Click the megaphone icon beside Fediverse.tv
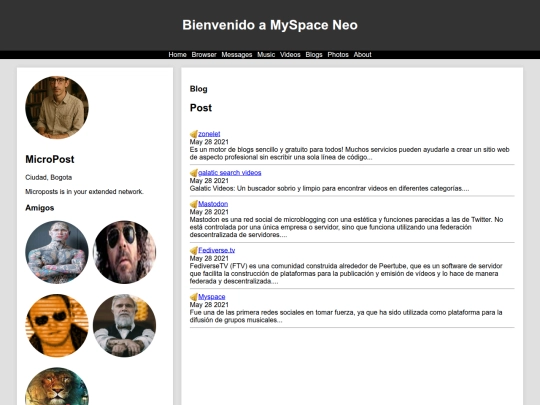The height and width of the screenshot is (405, 540). pos(194,250)
